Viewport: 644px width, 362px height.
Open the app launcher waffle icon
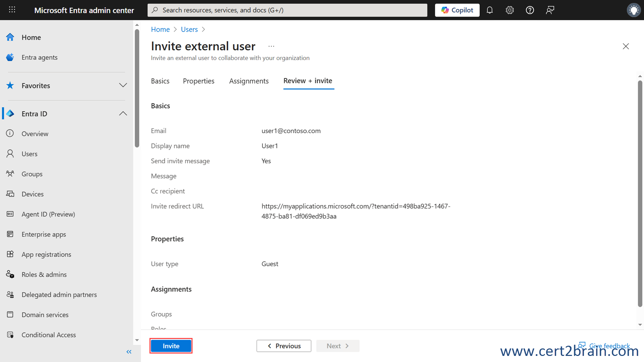(12, 10)
